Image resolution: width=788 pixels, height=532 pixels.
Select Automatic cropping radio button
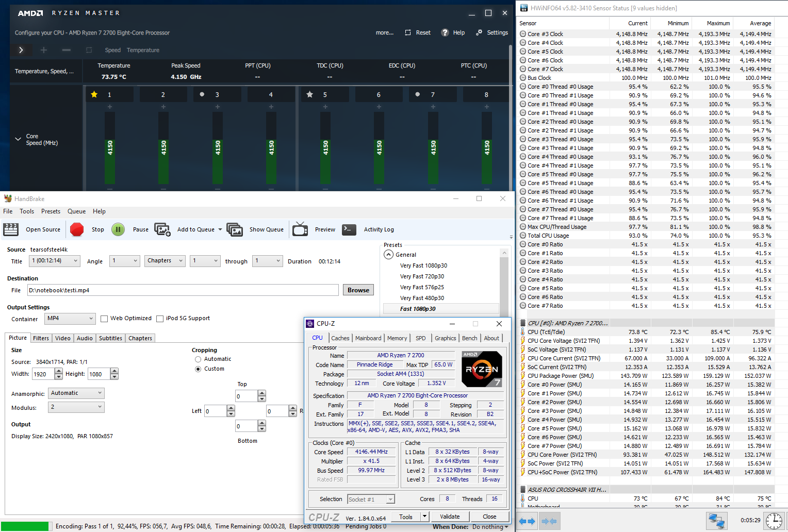point(198,359)
